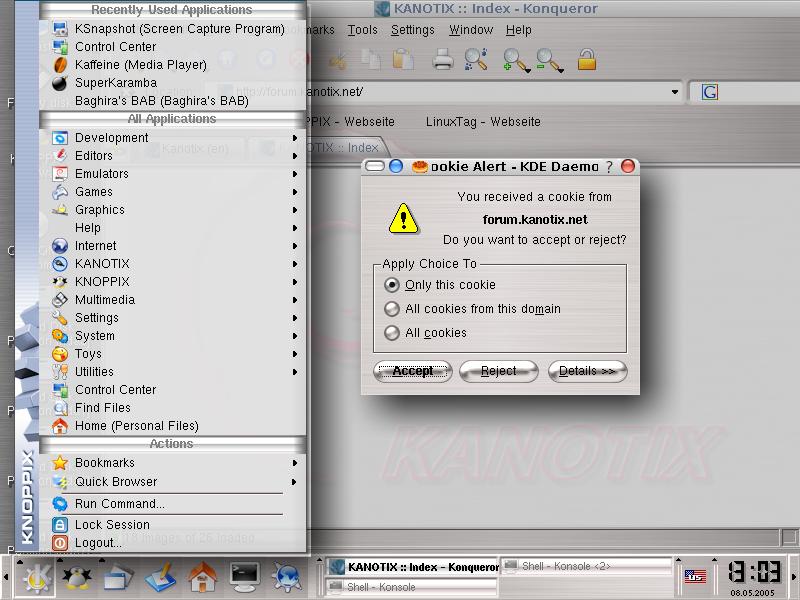Open Konqueror's Settings menu
This screenshot has width=800, height=600.
click(x=412, y=30)
